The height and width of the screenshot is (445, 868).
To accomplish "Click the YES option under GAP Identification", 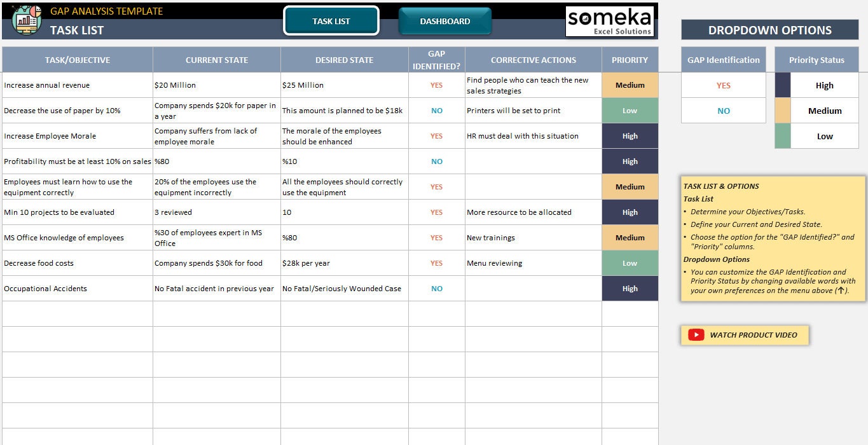I will pos(723,85).
